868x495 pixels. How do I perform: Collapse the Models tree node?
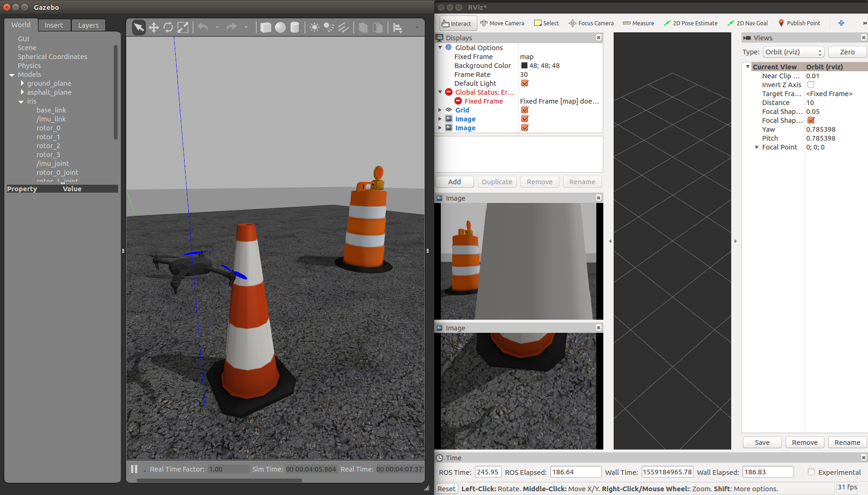point(12,75)
